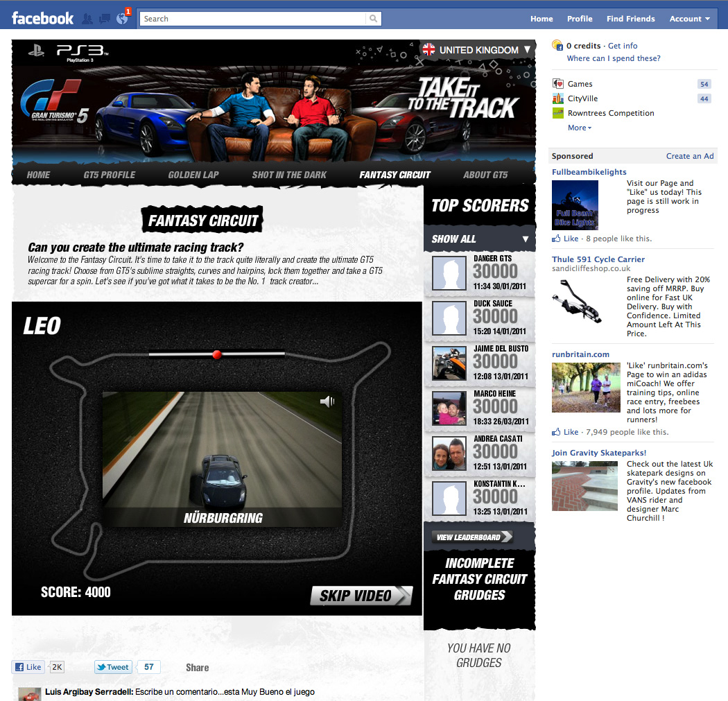Open the United Kingdom country selector
This screenshot has height=701, width=728.
477,50
